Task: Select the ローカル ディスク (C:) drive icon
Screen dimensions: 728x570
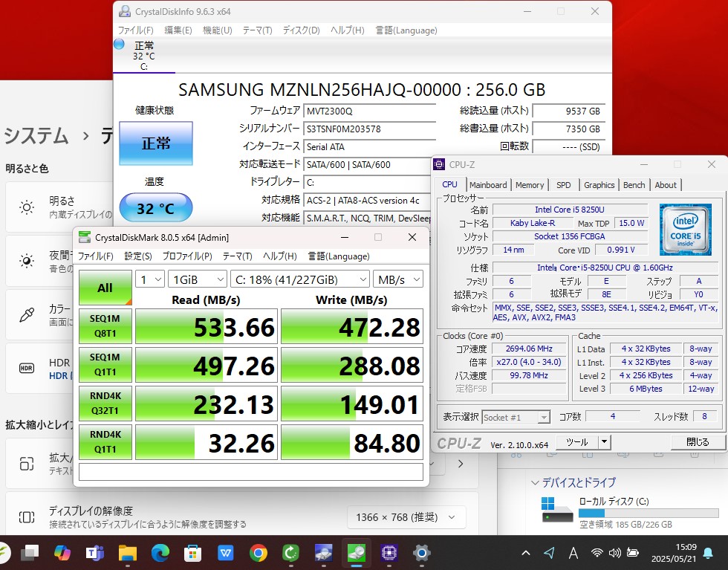Action: [557, 510]
